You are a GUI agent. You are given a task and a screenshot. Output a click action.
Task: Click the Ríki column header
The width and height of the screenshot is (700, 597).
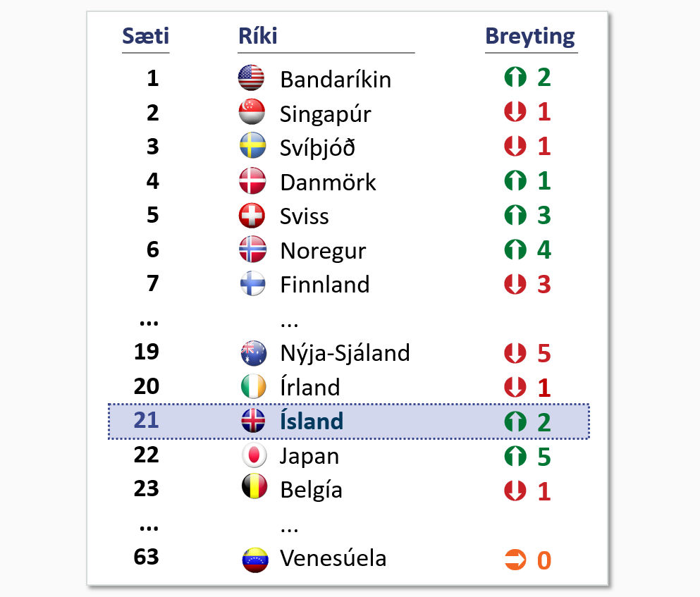(x=257, y=36)
